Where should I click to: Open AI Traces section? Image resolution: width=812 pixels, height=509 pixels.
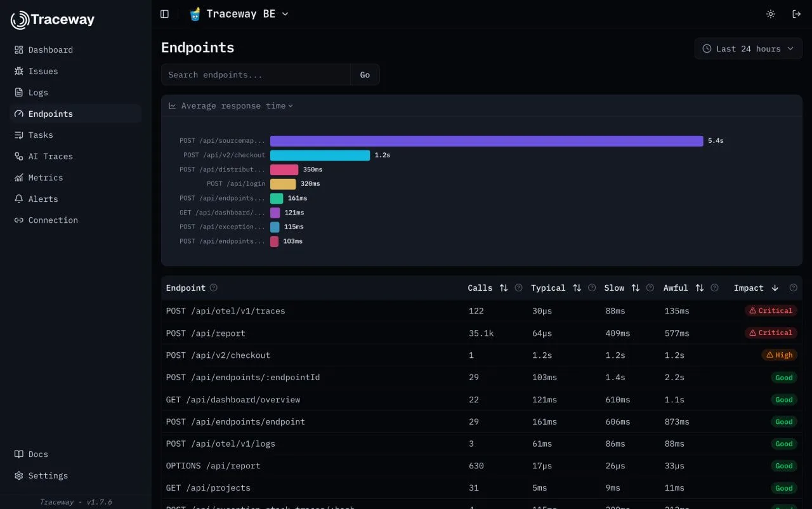75,156
